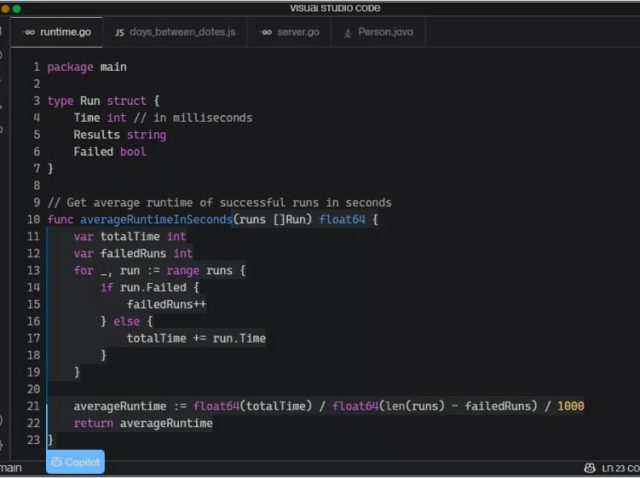640x478 pixels.
Task: Click the green window zoom button
Action: (x=17, y=8)
